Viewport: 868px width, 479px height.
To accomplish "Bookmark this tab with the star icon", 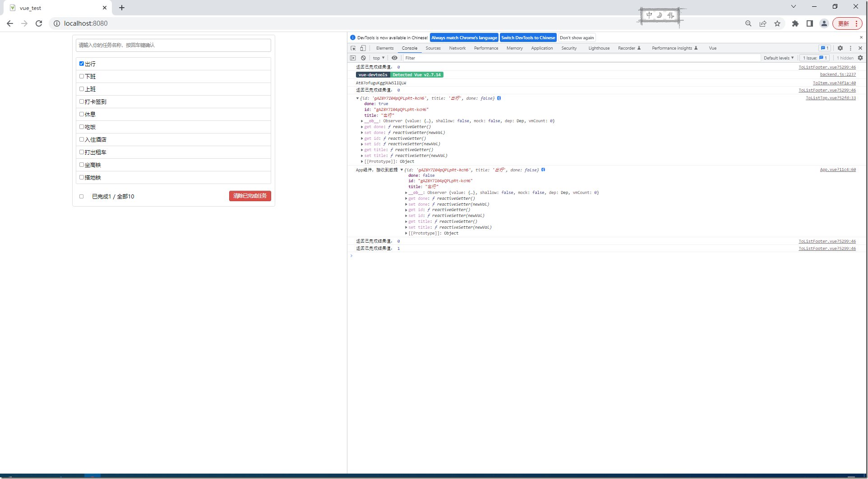I will [x=777, y=23].
